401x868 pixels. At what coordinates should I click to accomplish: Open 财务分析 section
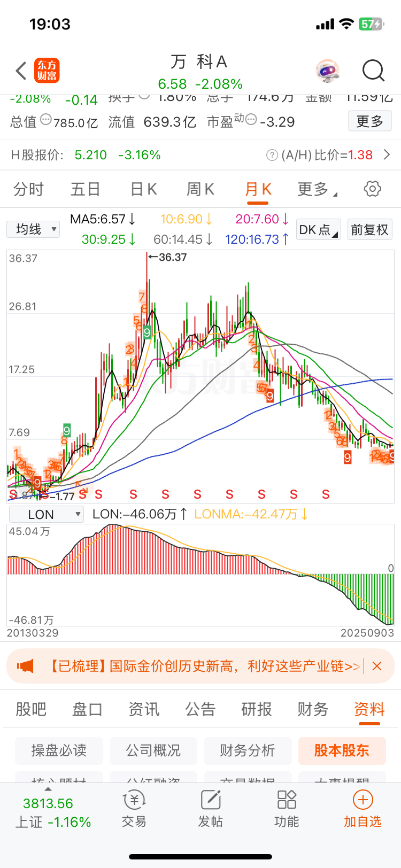[248, 750]
